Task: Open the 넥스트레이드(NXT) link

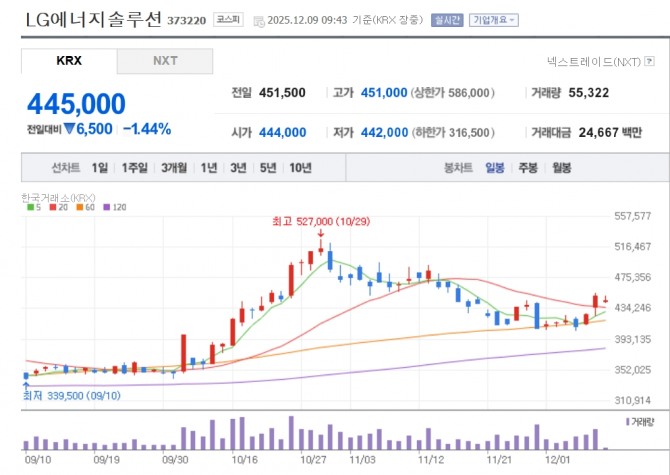Action: [x=594, y=62]
